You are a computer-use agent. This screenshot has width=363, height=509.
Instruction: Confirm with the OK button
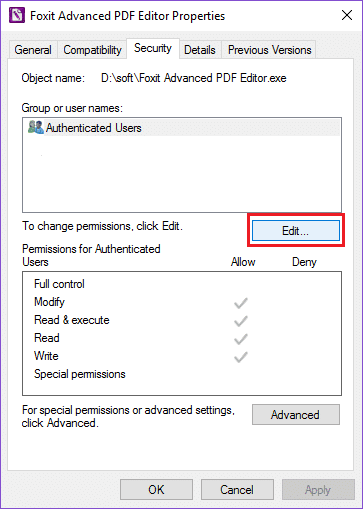[156, 490]
